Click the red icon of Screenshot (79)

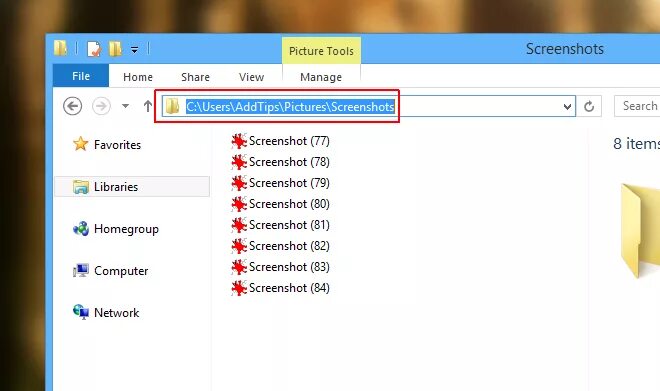click(239, 183)
